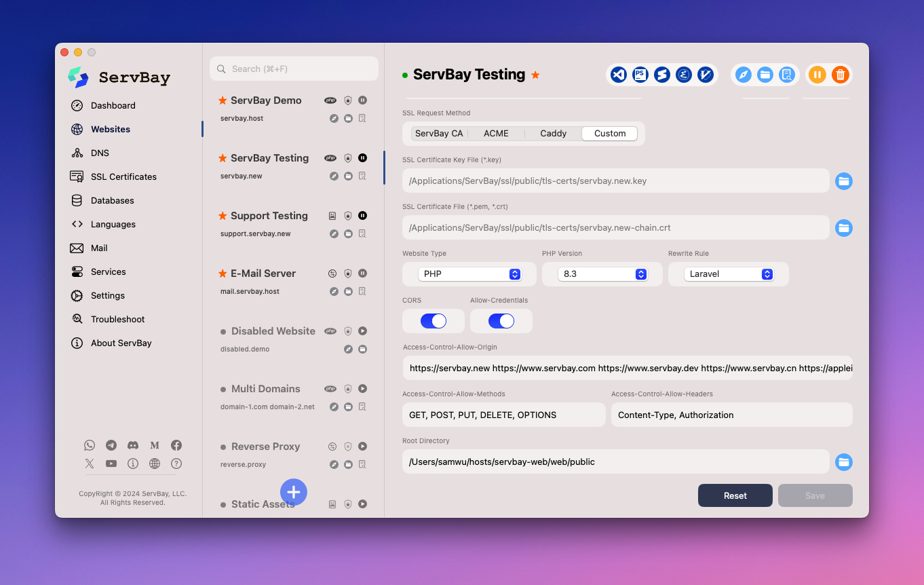Open the help question mark icon

click(176, 464)
